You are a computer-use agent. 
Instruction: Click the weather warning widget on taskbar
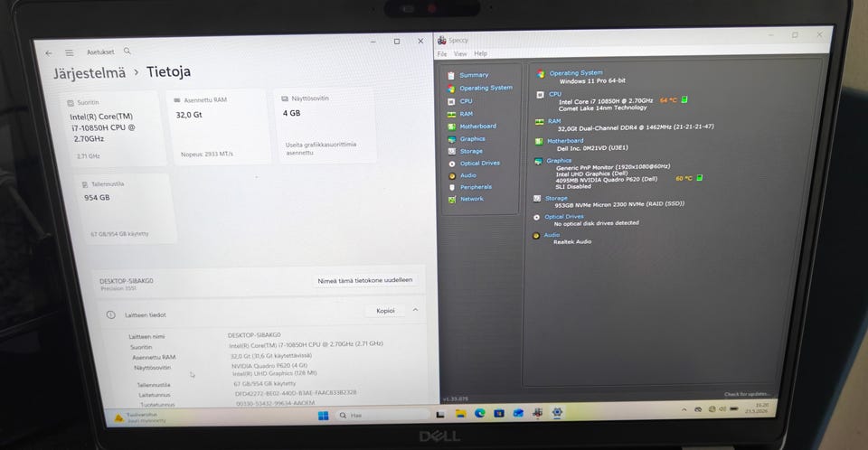(139, 417)
